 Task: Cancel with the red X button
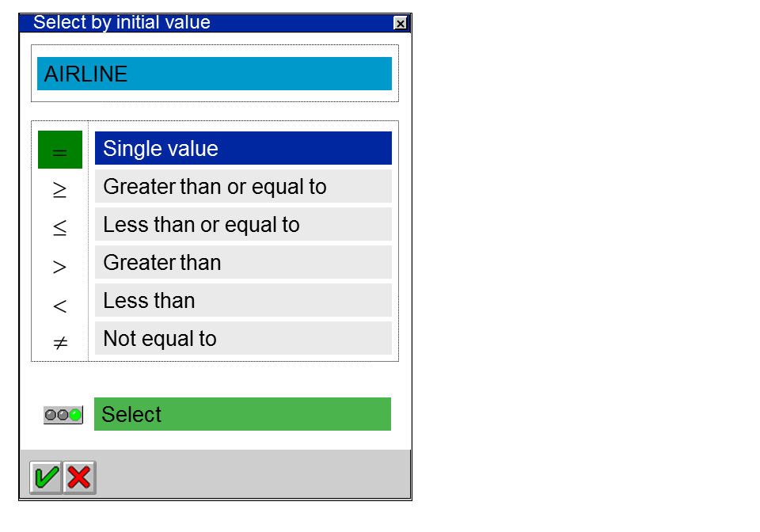pos(79,477)
